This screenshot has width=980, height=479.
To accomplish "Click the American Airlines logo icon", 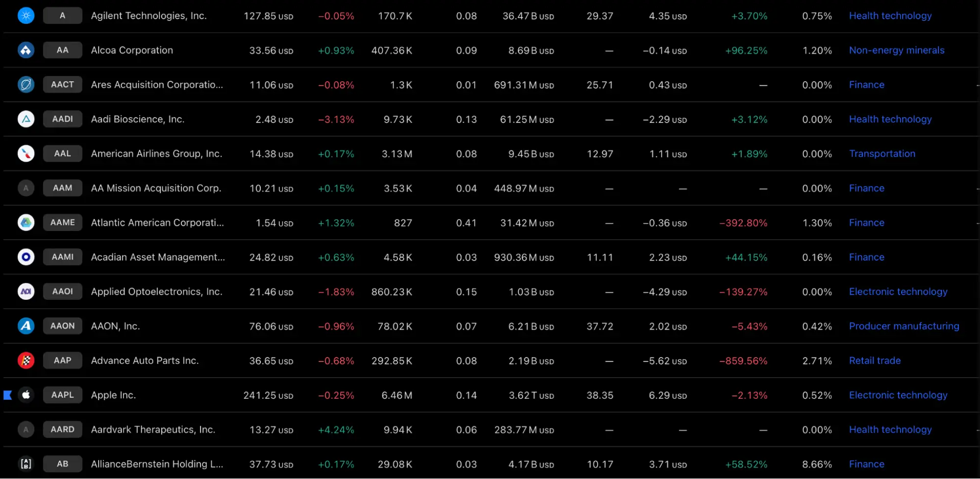I will [x=26, y=153].
